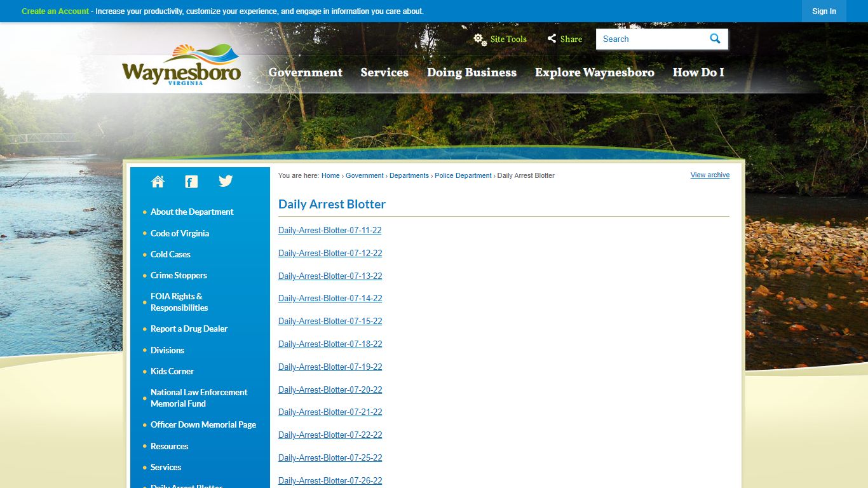The height and width of the screenshot is (488, 868).
Task: Open Daily-Arrest-Blotter-07-19-22 link
Action: (330, 367)
